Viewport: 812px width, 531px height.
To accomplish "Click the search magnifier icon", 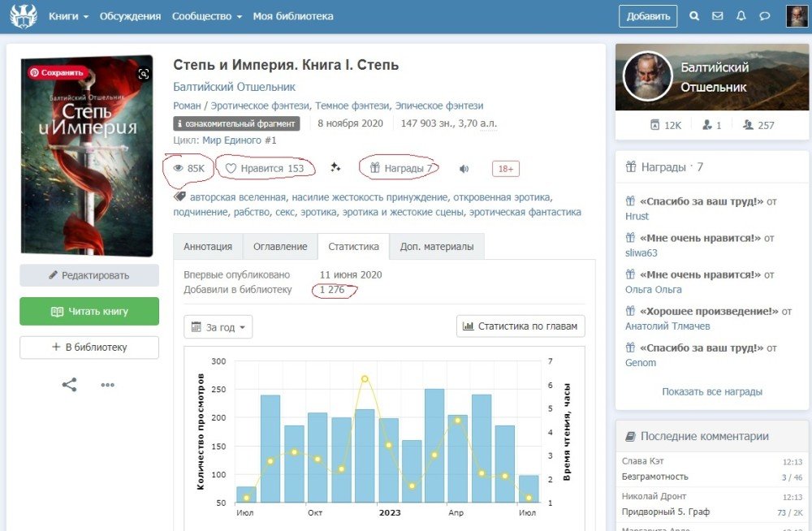I will click(694, 16).
